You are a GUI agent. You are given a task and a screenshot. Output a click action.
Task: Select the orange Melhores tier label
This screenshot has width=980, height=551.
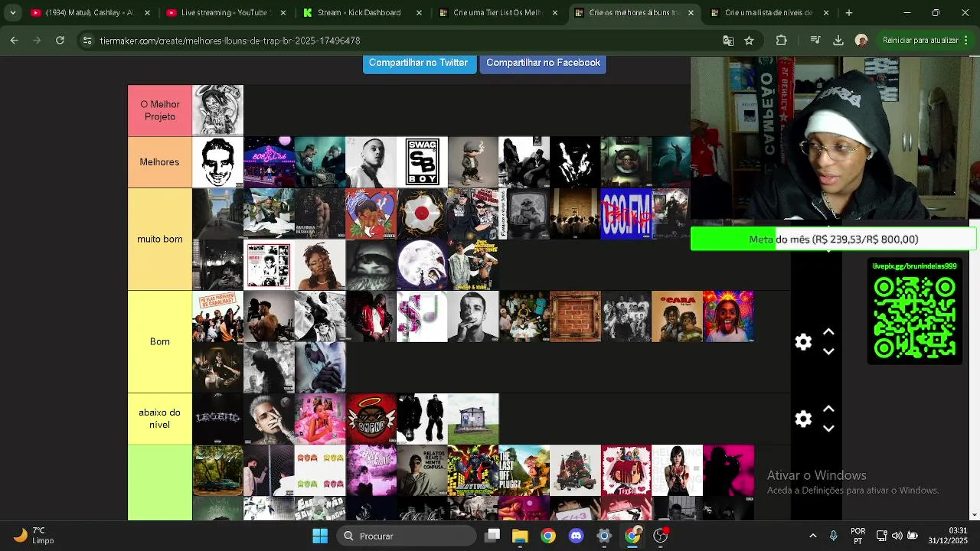point(160,162)
